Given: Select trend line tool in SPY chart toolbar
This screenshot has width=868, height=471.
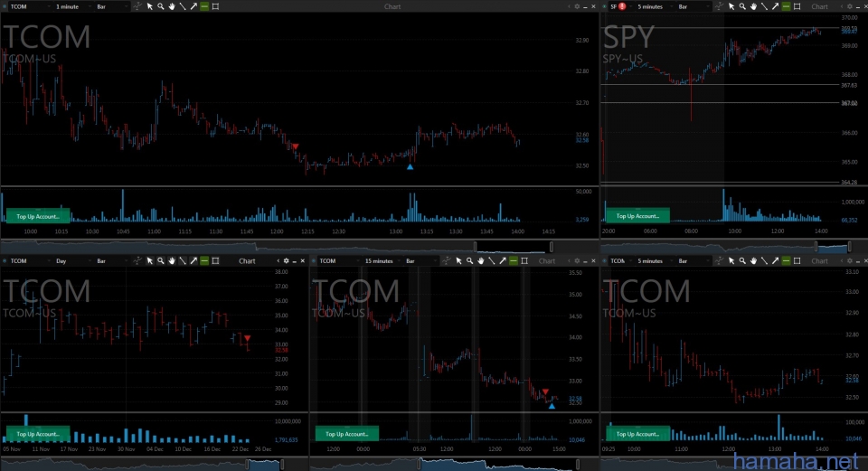Looking at the screenshot, I should [x=765, y=6].
